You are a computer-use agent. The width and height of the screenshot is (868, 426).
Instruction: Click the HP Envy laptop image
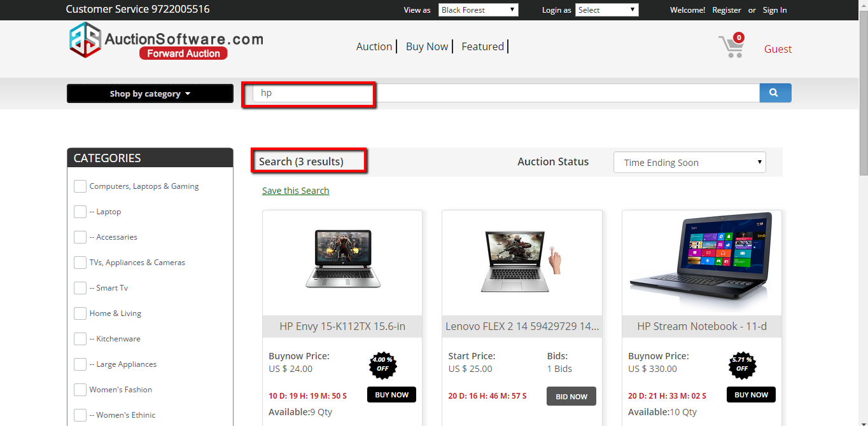342,259
